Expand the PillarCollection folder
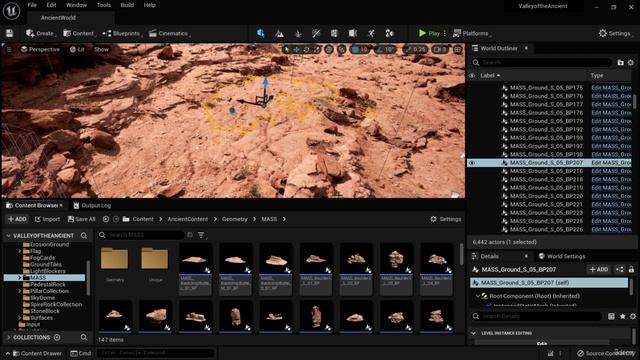Screen dimensions: 640x360 tap(20, 291)
